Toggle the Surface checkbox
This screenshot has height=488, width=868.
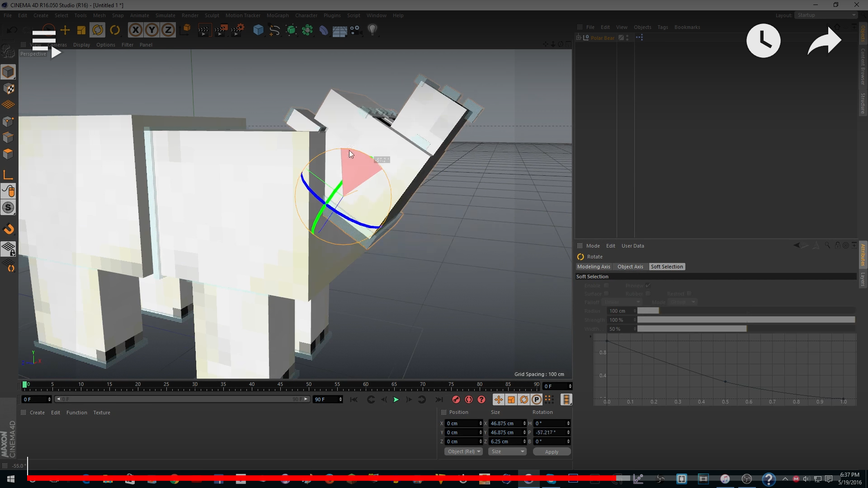(x=606, y=294)
